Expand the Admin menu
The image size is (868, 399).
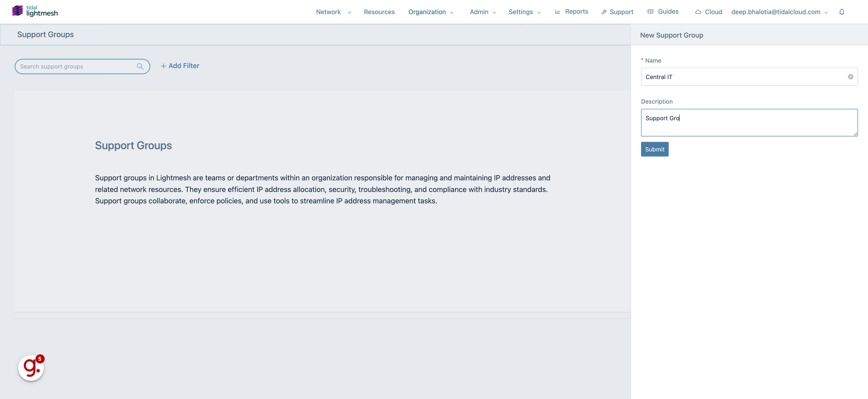pos(483,12)
